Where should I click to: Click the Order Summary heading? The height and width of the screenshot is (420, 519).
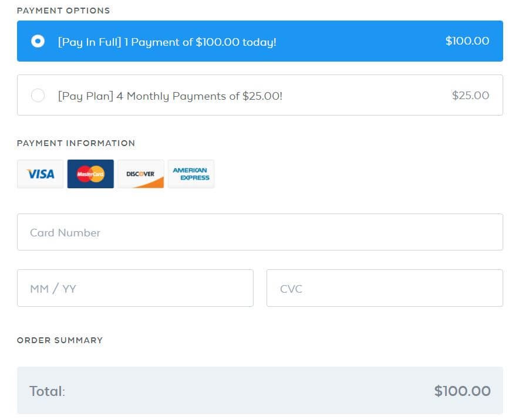click(x=60, y=340)
